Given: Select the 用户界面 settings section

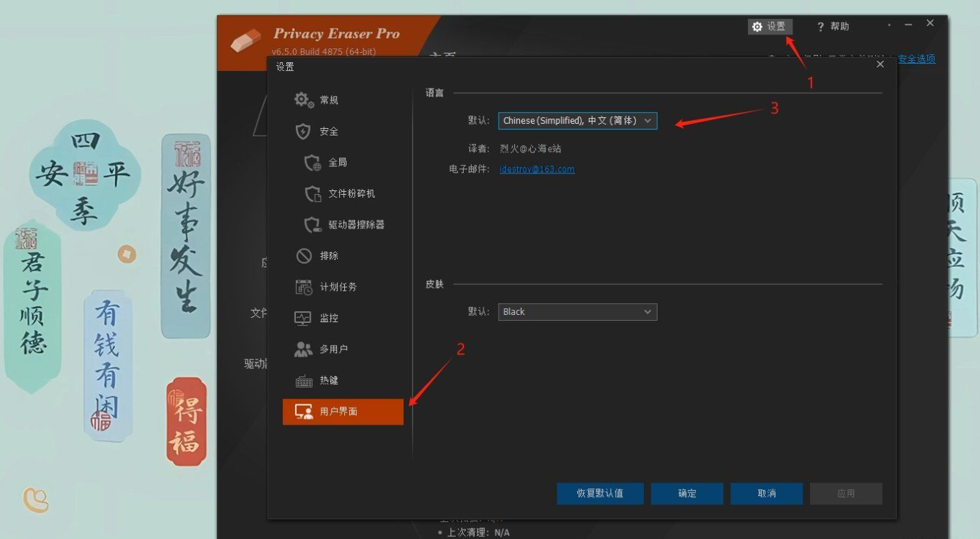Looking at the screenshot, I should pyautogui.click(x=343, y=412).
